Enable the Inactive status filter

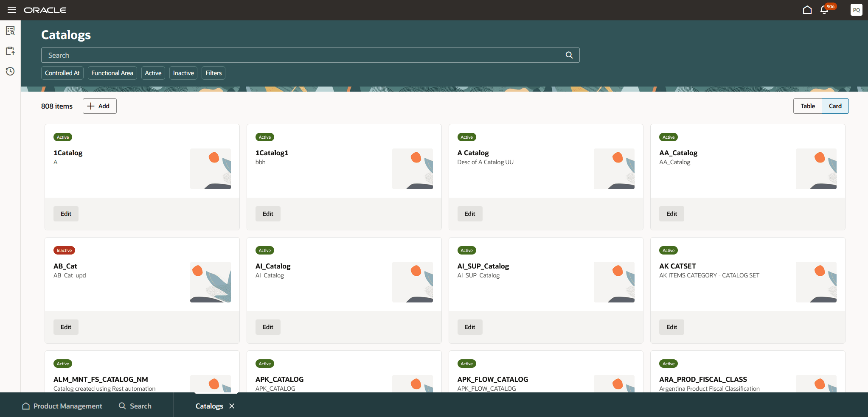[183, 73]
